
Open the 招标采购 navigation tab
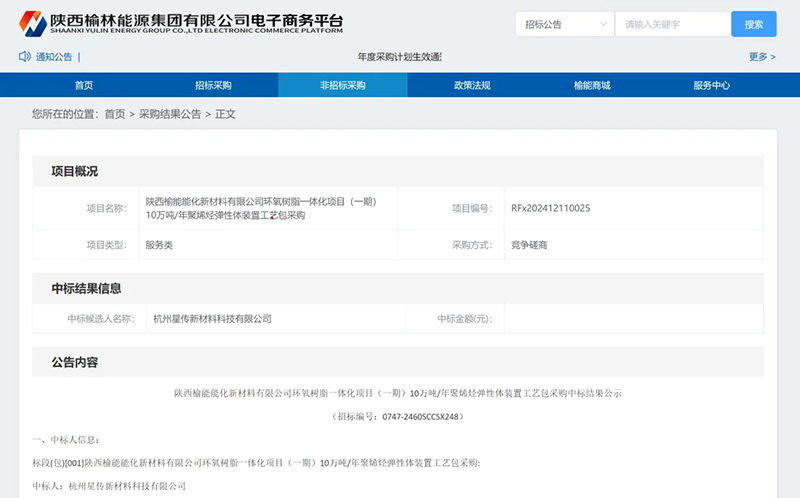(x=213, y=85)
